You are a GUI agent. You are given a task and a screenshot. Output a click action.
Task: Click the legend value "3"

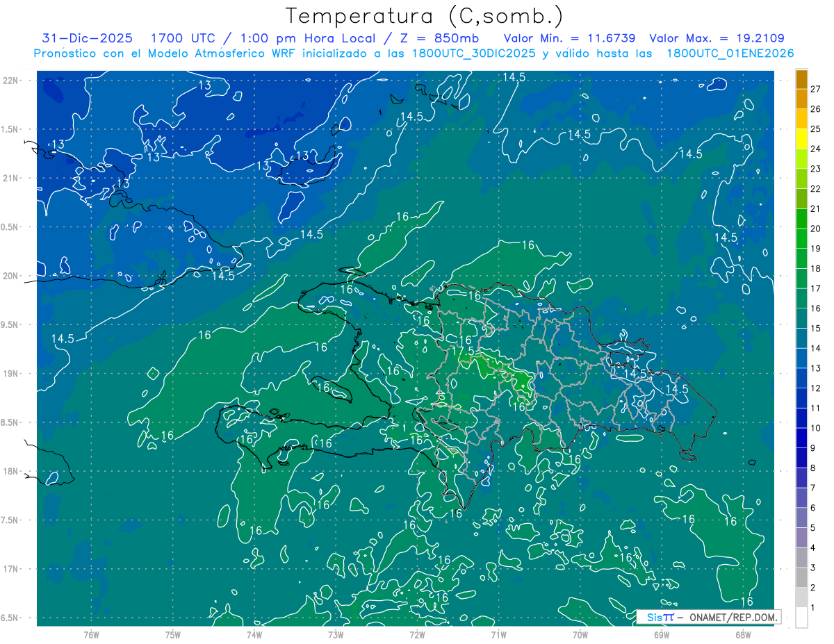click(x=813, y=568)
